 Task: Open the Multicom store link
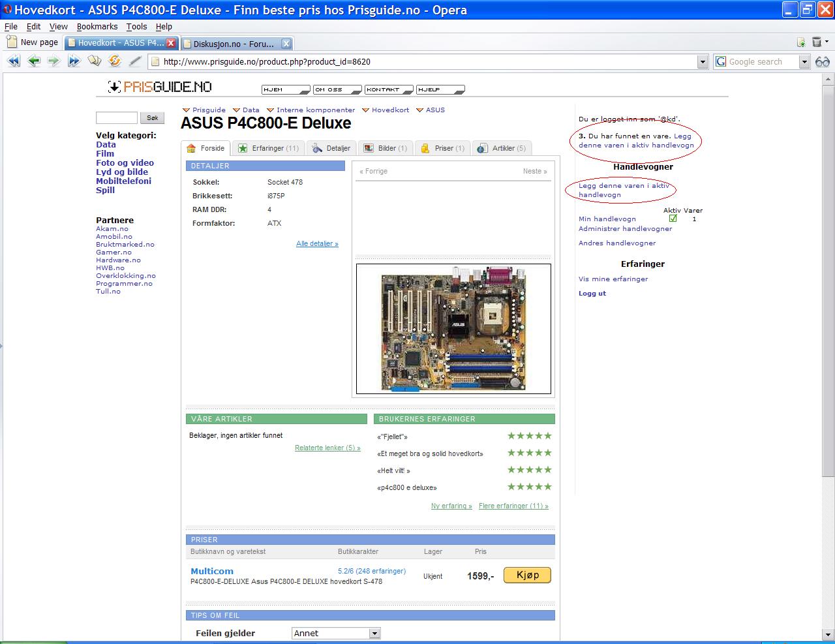click(212, 571)
